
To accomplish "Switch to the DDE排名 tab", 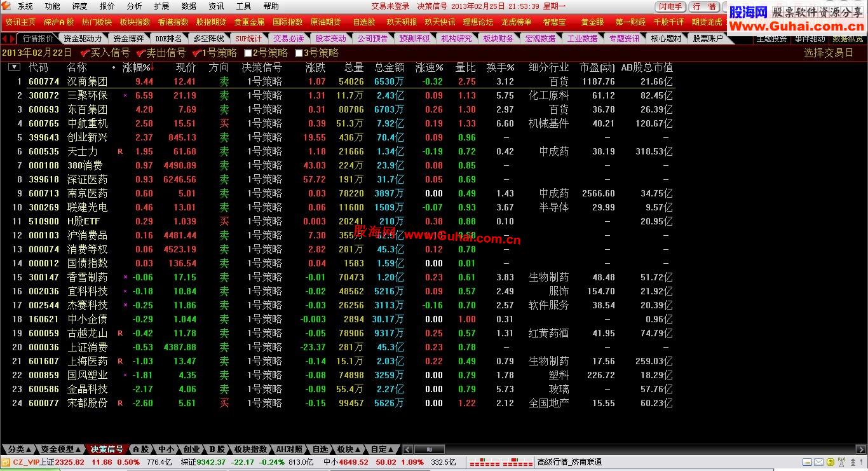I will (168, 39).
